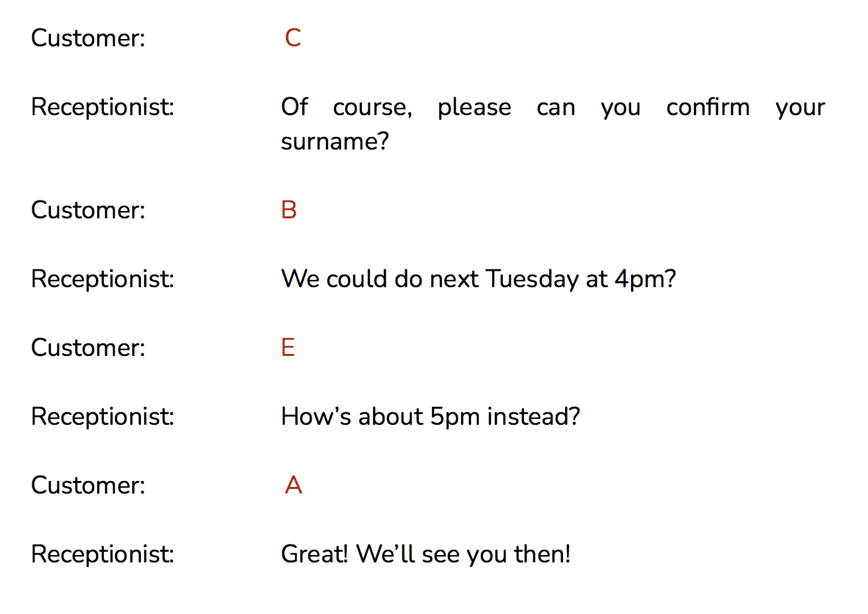Click the red letter B answer

pos(289,210)
